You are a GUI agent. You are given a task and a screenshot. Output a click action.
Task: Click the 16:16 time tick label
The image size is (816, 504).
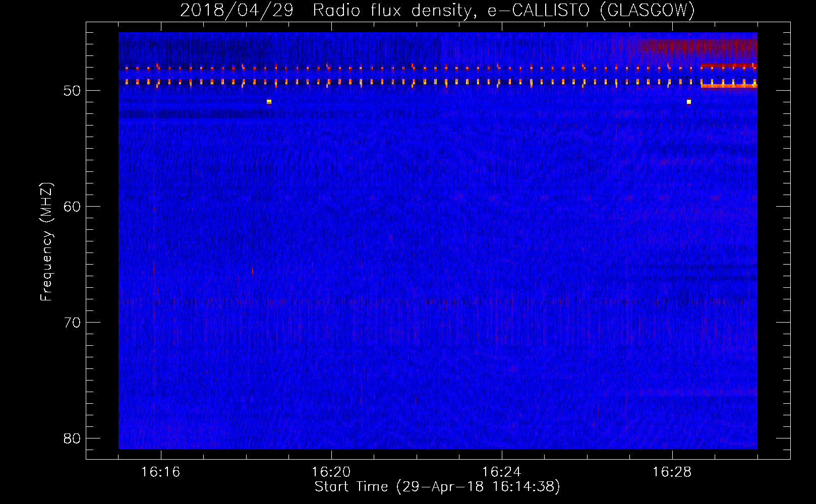(x=160, y=472)
